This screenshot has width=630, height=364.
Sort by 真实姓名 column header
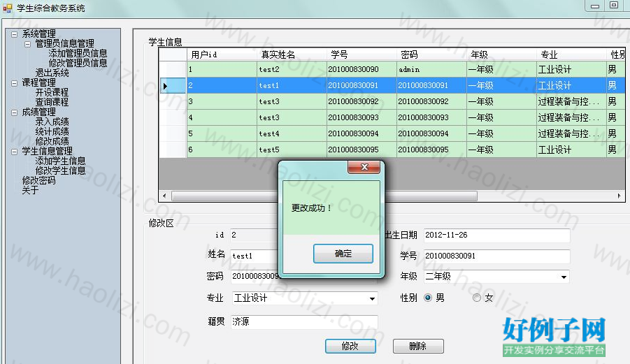292,54
